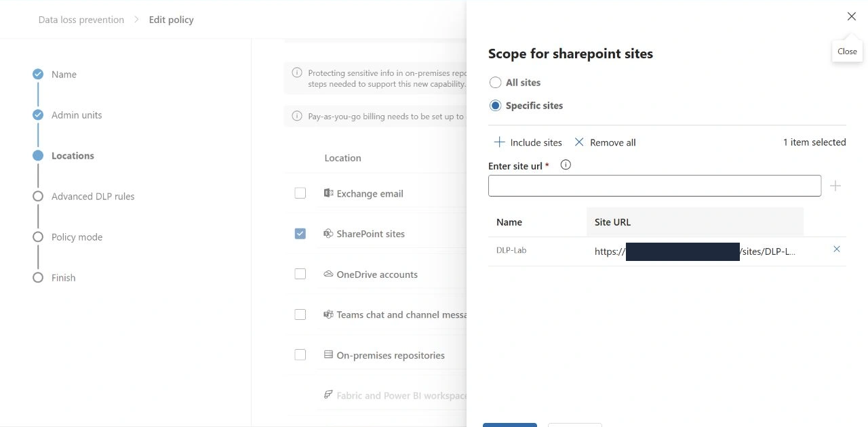Click the SharePoint sites label
Viewport: 868px width, 427px height.
(x=370, y=234)
